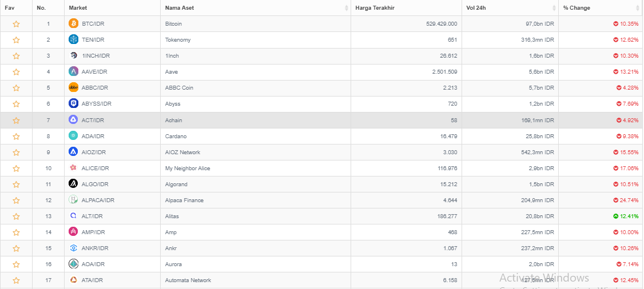Image resolution: width=644 pixels, height=289 pixels.
Task: Mark ALT/IDR as favorite
Action: coord(16,216)
